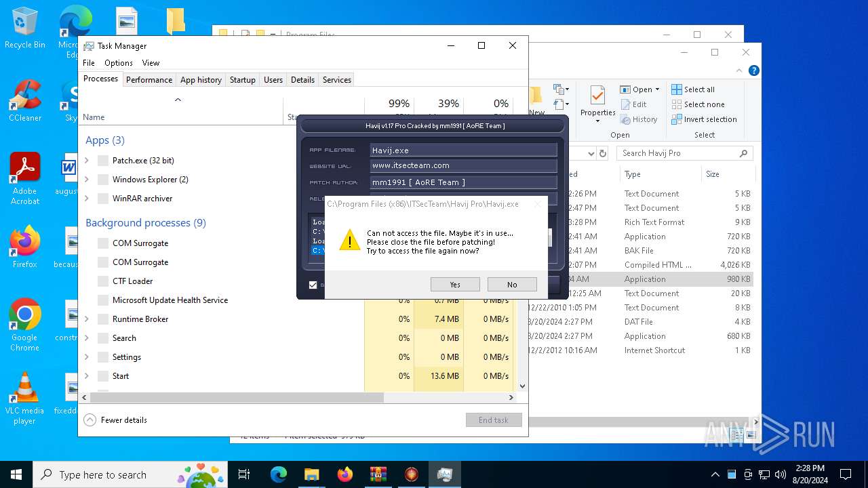Toggle the backup checkbox in patcher

tap(313, 285)
